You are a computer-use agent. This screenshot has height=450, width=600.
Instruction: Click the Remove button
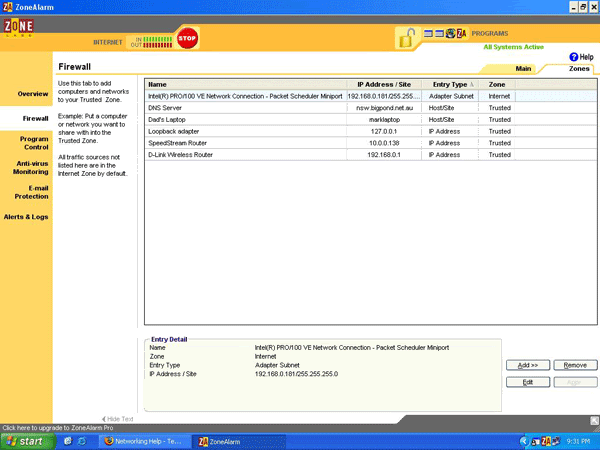(x=575, y=365)
